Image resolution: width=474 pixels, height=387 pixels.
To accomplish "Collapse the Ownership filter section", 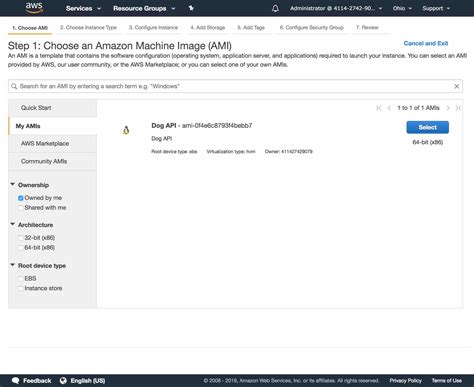I will tap(13, 184).
